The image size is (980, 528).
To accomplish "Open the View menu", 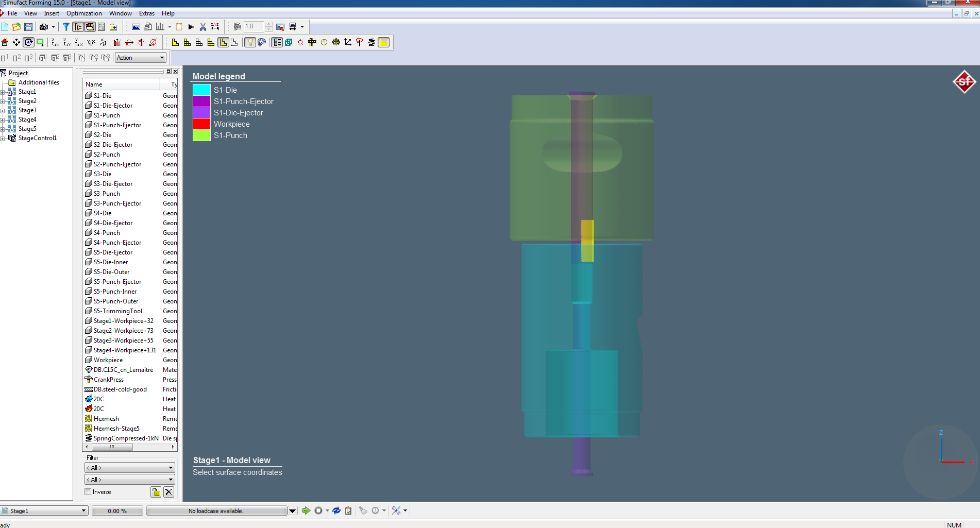I will (30, 13).
